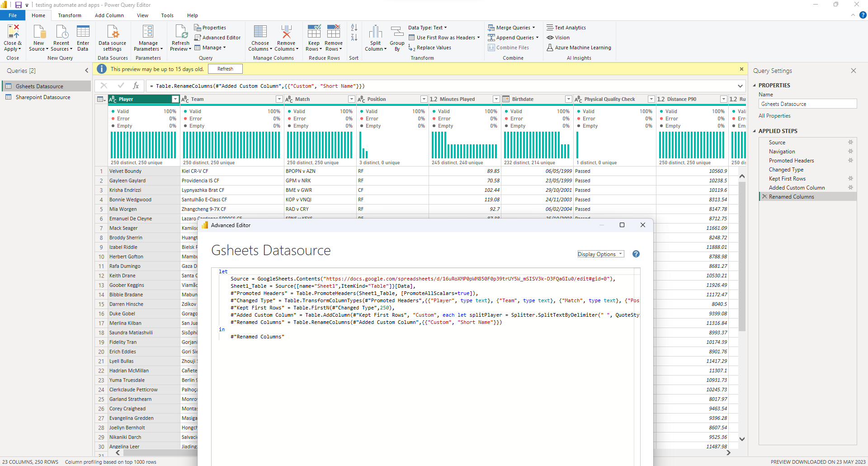The height and width of the screenshot is (466, 868).
Task: Click the Close & Apply icon
Action: pyautogui.click(x=13, y=32)
